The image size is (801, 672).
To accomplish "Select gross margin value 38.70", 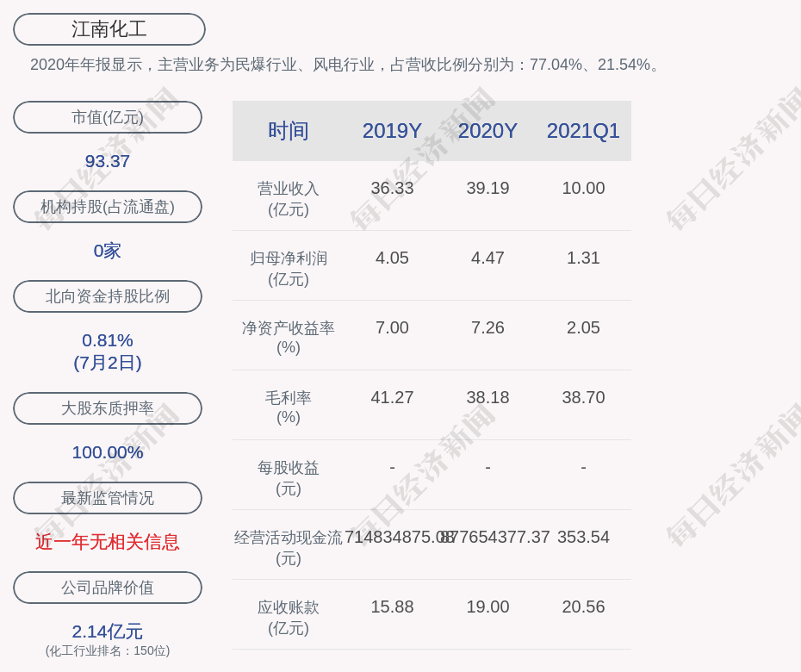I will [x=583, y=397].
